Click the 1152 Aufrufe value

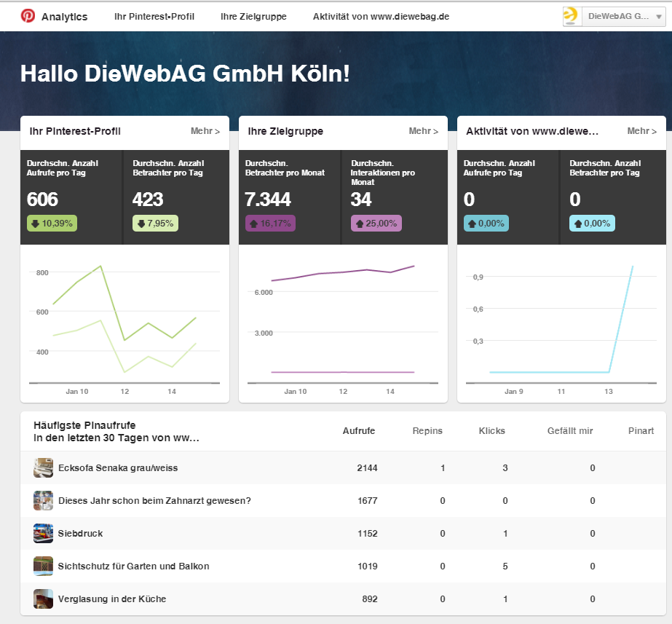click(x=367, y=534)
